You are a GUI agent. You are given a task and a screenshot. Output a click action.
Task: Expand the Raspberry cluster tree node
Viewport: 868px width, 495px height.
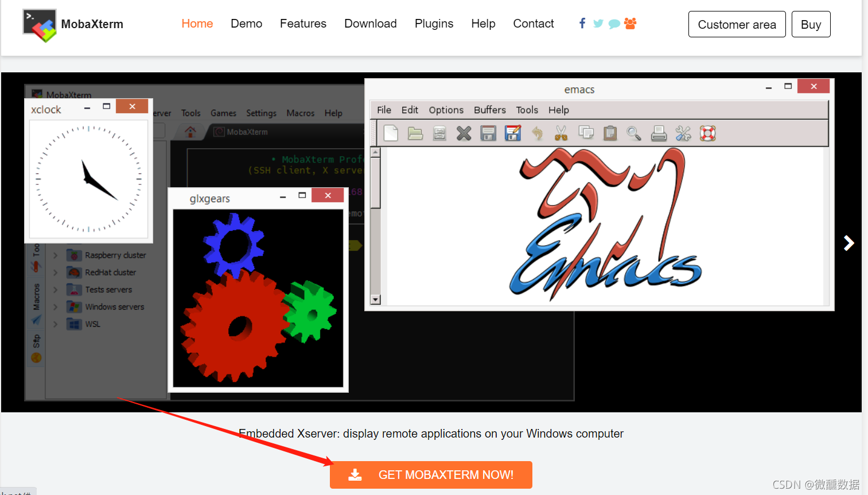(x=56, y=255)
